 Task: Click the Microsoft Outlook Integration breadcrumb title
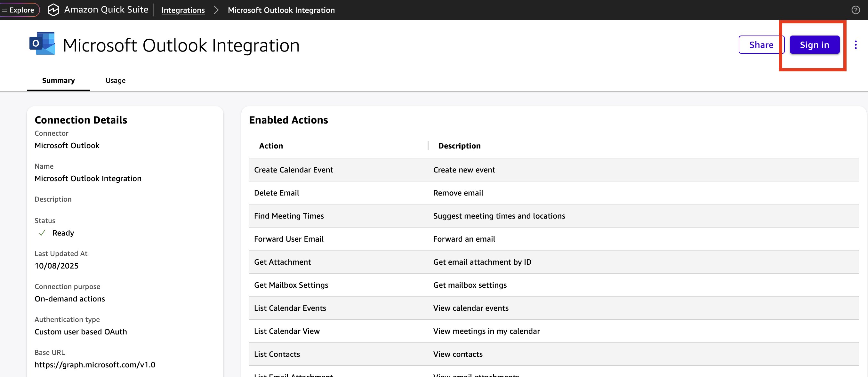281,10
